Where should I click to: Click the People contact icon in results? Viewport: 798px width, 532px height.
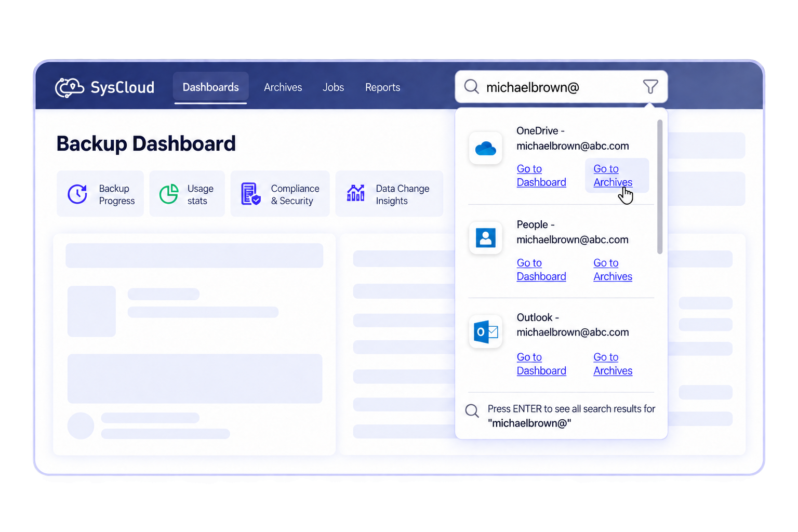coord(486,238)
